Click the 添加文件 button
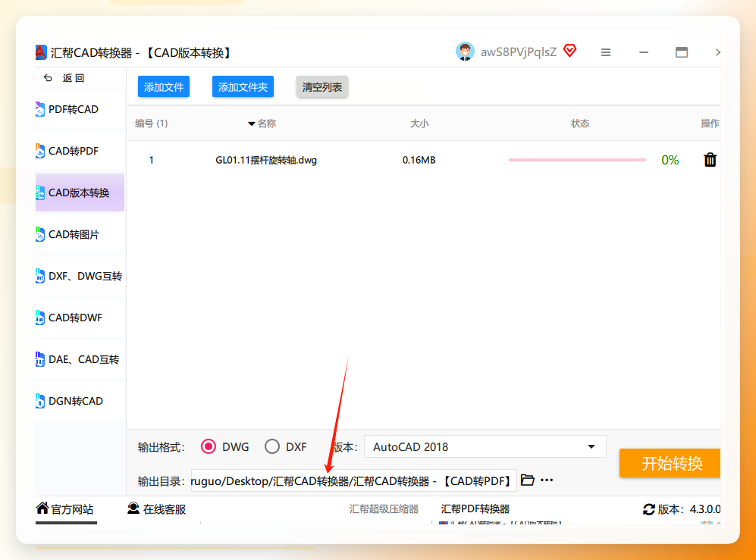The image size is (756, 560). (164, 86)
